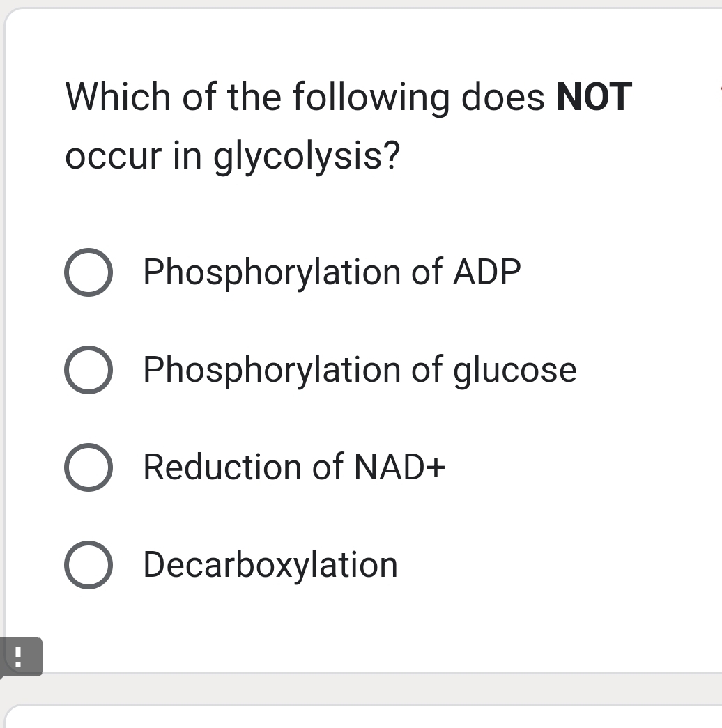Click the "Reduction of NAD+" answer text
722x728 pixels.
[x=293, y=467]
